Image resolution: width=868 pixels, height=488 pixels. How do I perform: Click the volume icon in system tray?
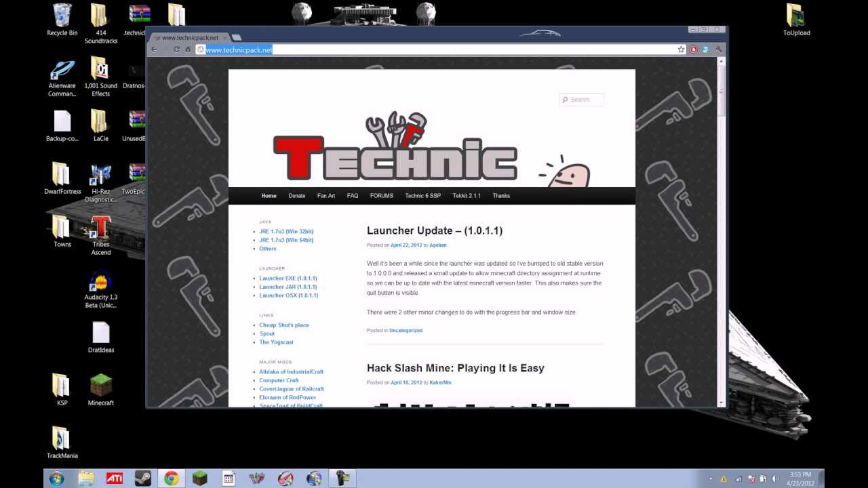774,479
